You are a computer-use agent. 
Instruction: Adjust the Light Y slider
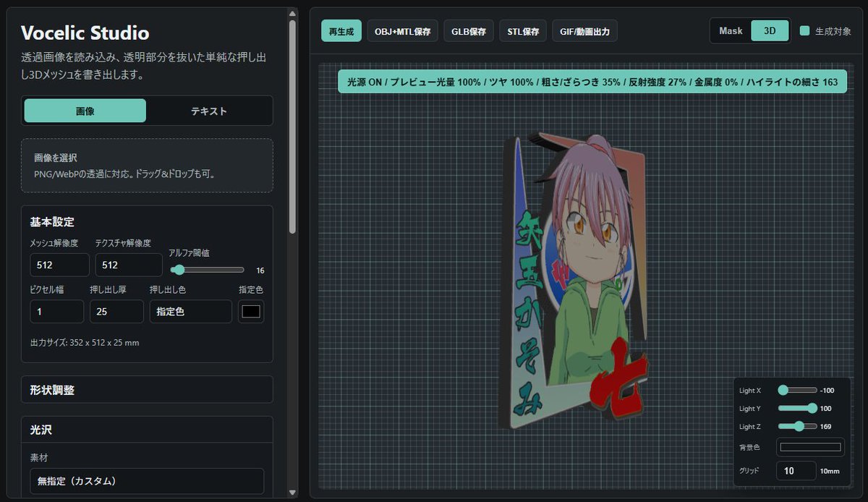point(797,408)
